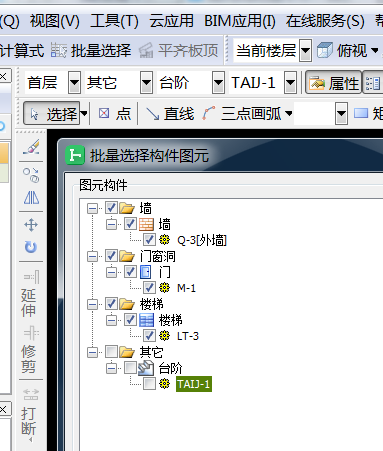Click the gear icon beside Q-3[外墙]
The width and height of the screenshot is (383, 451).
[164, 240]
